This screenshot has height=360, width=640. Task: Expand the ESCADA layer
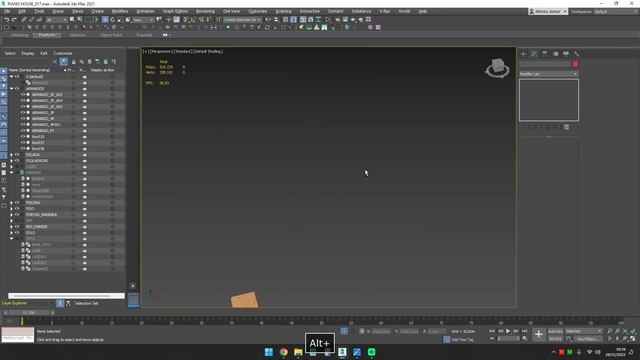tap(11, 155)
